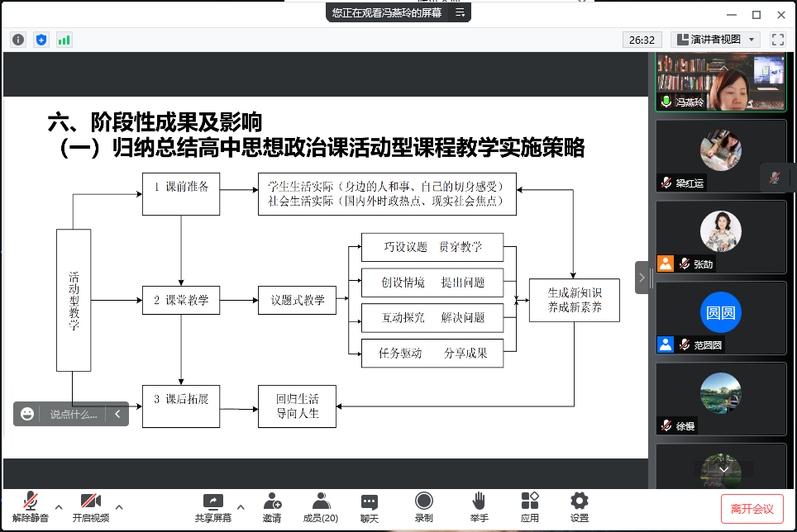Open the Members (成员) list
Viewport: 797px width, 532px height.
[x=320, y=507]
